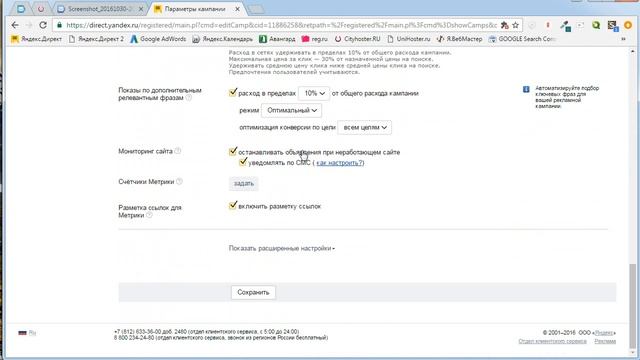Expand Показать расширенные настройки
Image resolution: width=640 pixels, height=360 pixels.
[282, 248]
